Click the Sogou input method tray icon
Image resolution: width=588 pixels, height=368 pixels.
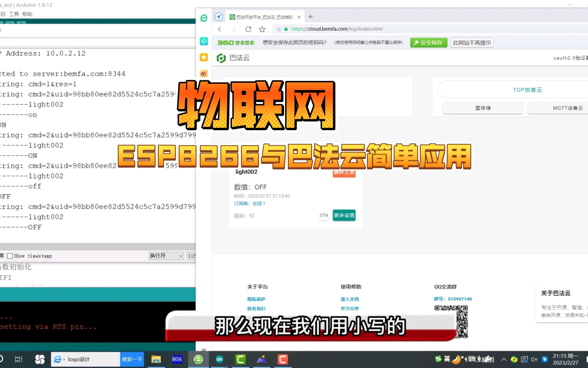click(x=438, y=359)
